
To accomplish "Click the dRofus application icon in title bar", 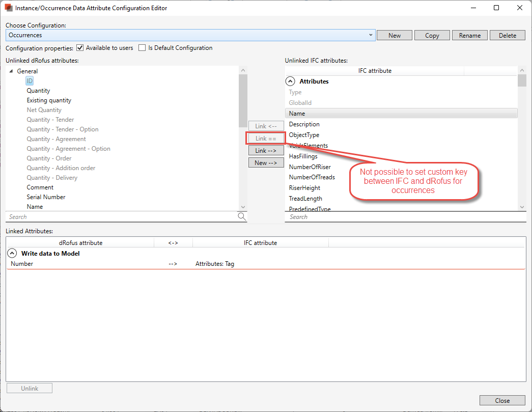I will [8, 8].
